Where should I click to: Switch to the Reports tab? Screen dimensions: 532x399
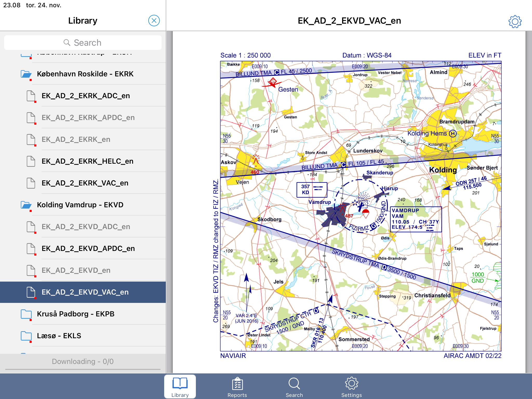[x=237, y=387]
